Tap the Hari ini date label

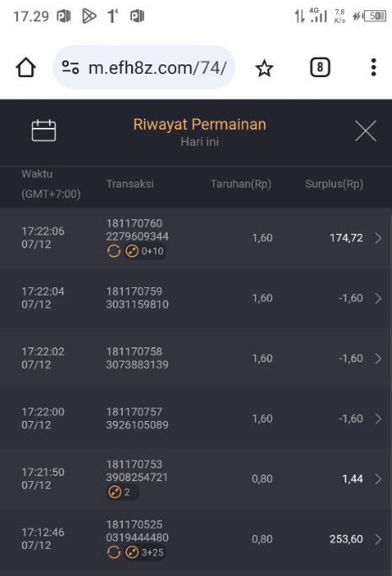pyautogui.click(x=200, y=141)
